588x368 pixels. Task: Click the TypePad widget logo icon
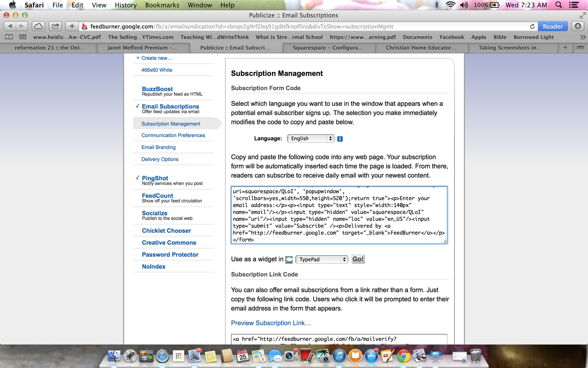pos(289,259)
